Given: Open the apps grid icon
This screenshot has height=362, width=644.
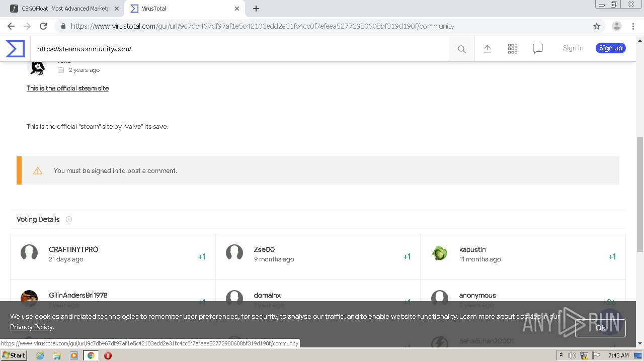Looking at the screenshot, I should tap(512, 49).
